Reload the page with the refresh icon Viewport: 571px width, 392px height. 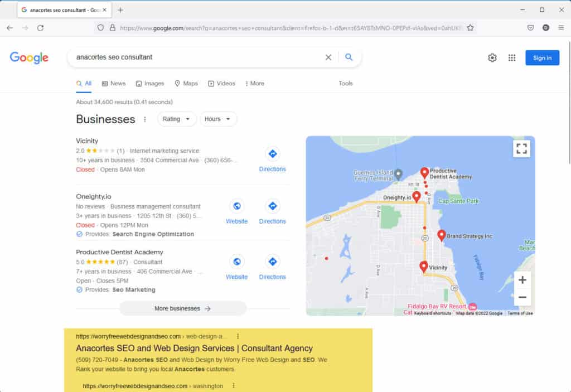coord(40,28)
